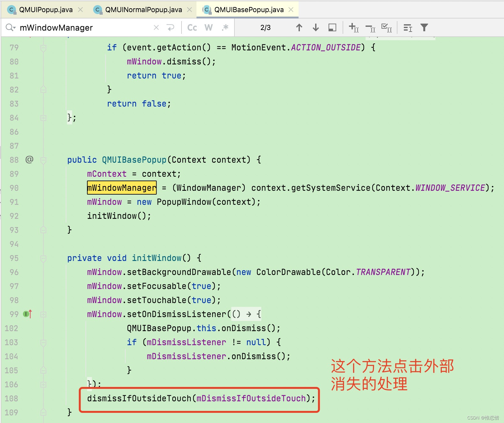Open search history magnifier dropdown
504x423 pixels.
(11, 27)
